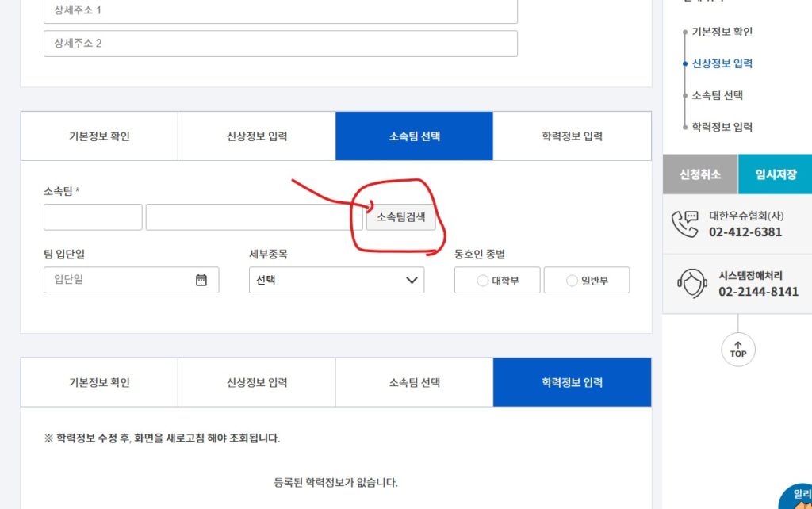
Task: Focus the 상세주소 1 input field
Action: (280, 11)
